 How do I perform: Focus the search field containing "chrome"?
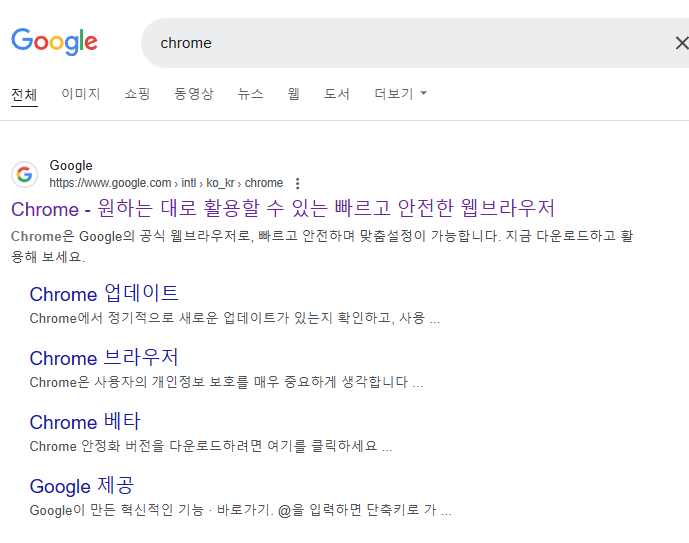click(x=415, y=43)
